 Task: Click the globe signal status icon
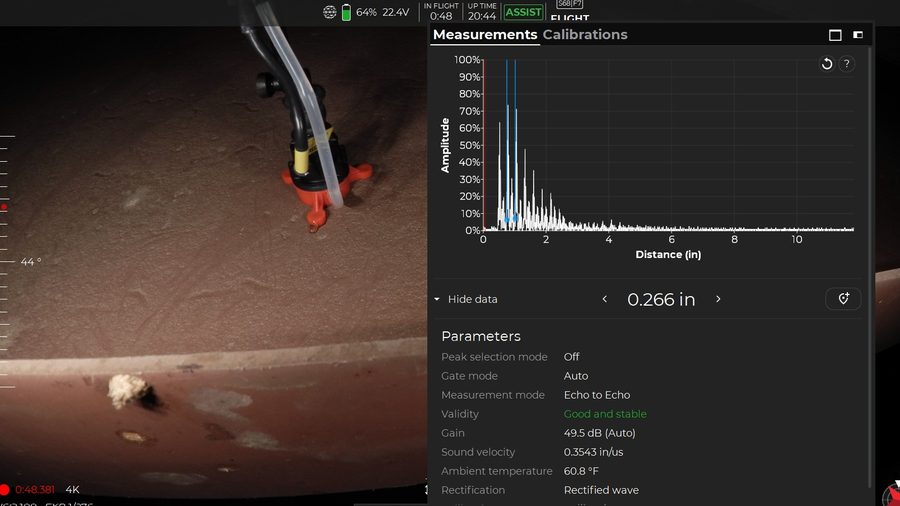329,12
